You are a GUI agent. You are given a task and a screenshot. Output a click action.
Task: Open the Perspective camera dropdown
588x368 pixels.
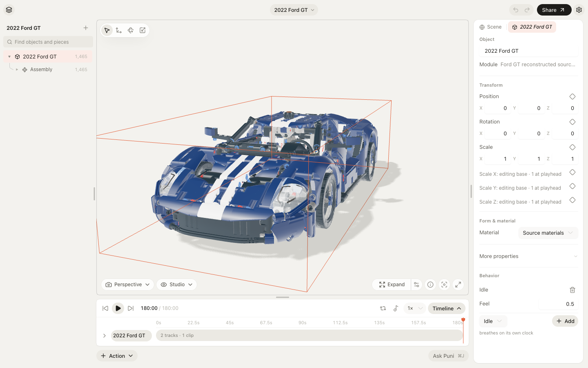pyautogui.click(x=127, y=285)
